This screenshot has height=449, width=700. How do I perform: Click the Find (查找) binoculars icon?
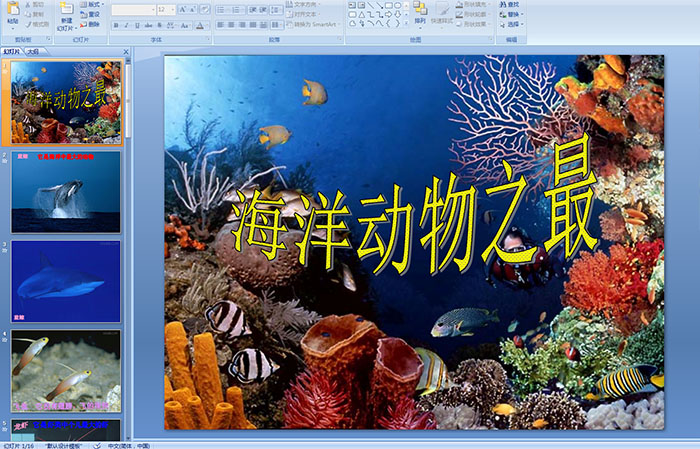pos(503,4)
